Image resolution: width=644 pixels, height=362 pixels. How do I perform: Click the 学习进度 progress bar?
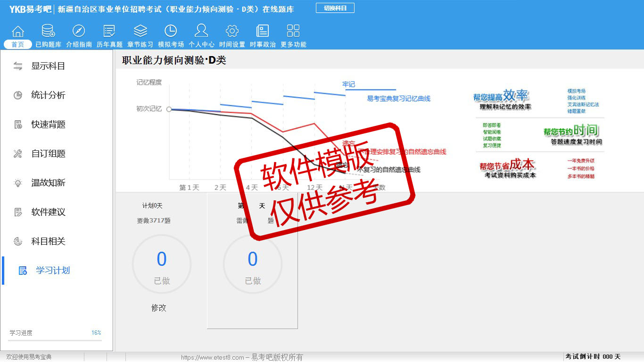pyautogui.click(x=55, y=340)
